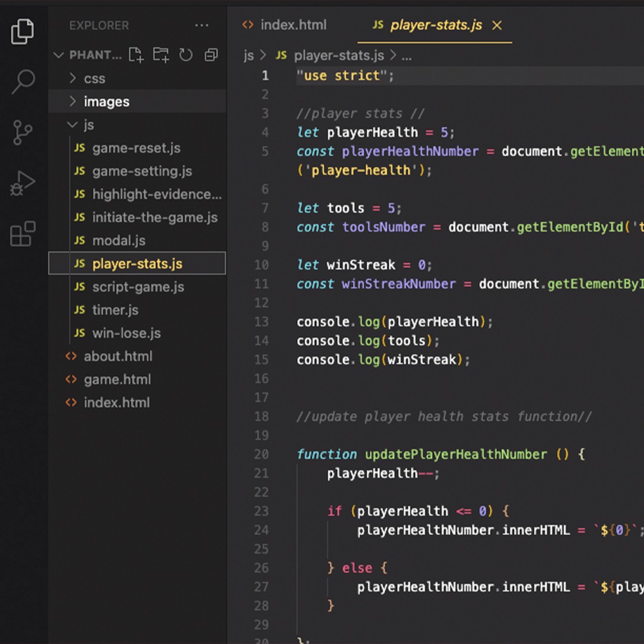Open win-lose.js in the explorer
This screenshot has height=644, width=644.
[x=137, y=333]
